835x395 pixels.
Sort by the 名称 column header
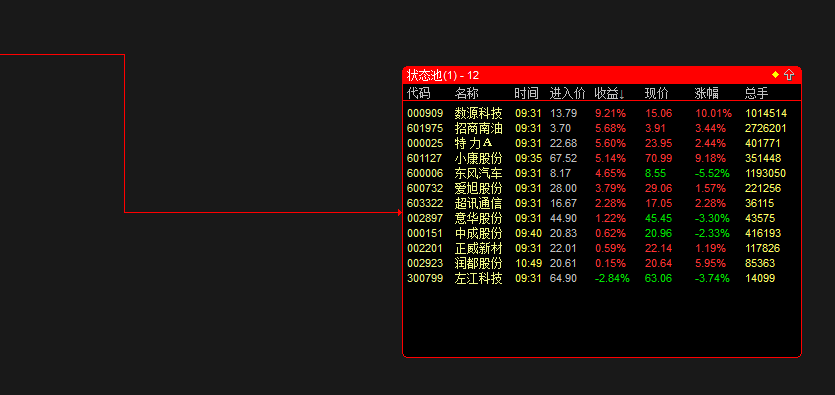click(x=466, y=93)
